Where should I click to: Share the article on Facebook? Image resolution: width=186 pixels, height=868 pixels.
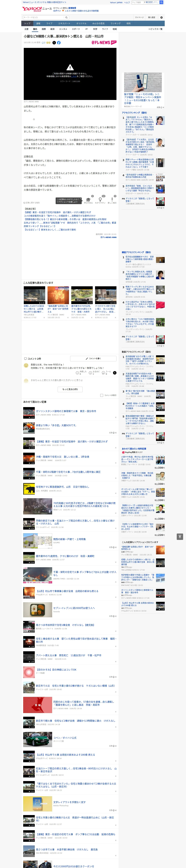[x=59, y=43]
